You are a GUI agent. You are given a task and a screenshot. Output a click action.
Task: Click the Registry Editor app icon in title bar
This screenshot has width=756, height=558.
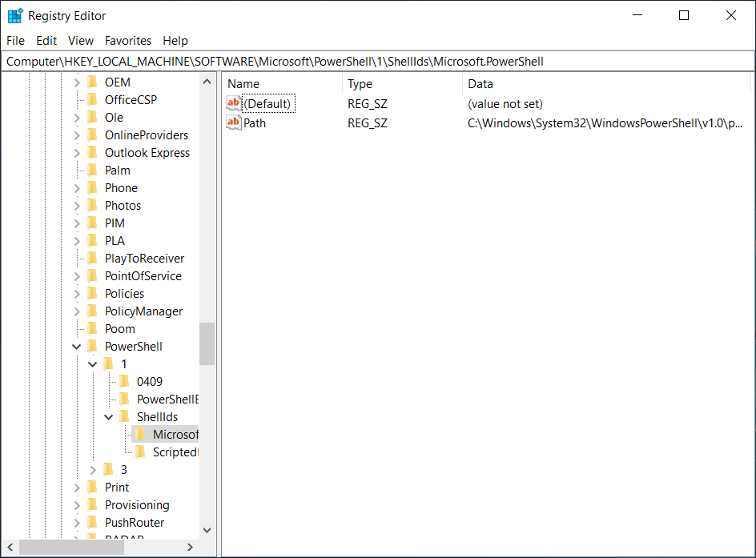[15, 15]
